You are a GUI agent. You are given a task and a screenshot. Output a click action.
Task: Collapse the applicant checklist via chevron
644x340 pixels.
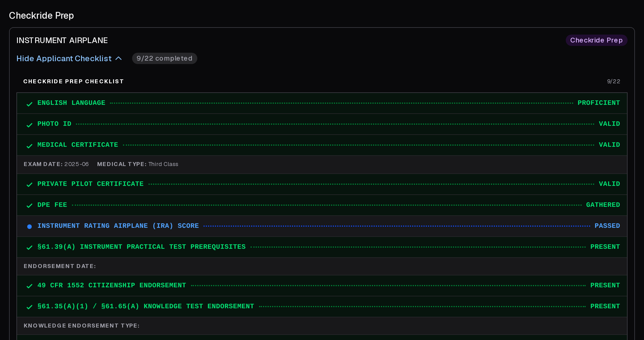pyautogui.click(x=119, y=58)
